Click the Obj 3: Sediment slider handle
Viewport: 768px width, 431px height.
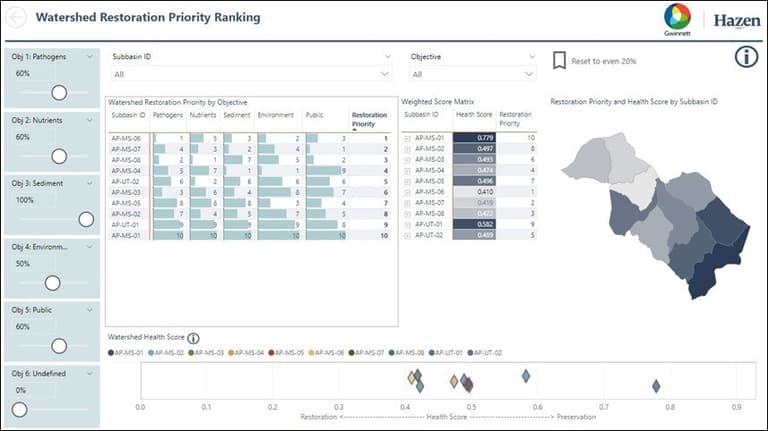coord(86,219)
